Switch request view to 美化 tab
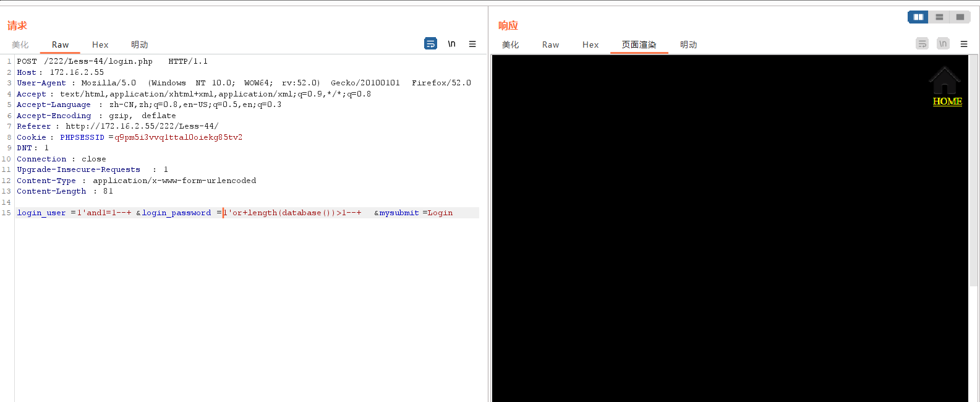The width and height of the screenshot is (980, 402). (20, 45)
